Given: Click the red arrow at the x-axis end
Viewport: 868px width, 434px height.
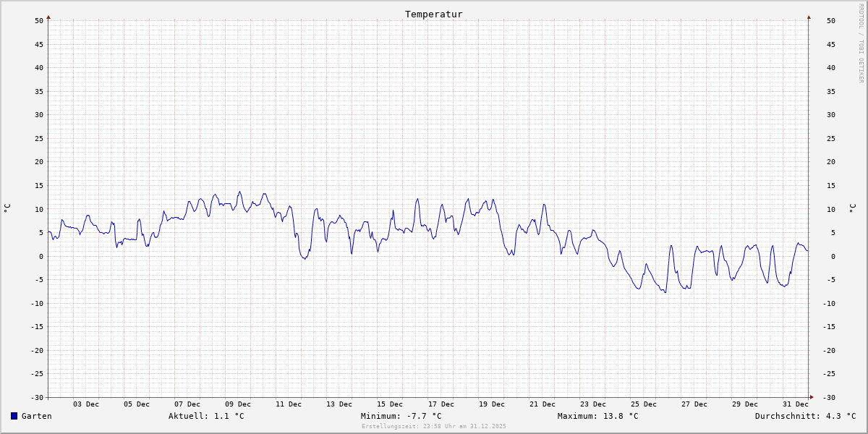Looking at the screenshot, I should coord(812,397).
